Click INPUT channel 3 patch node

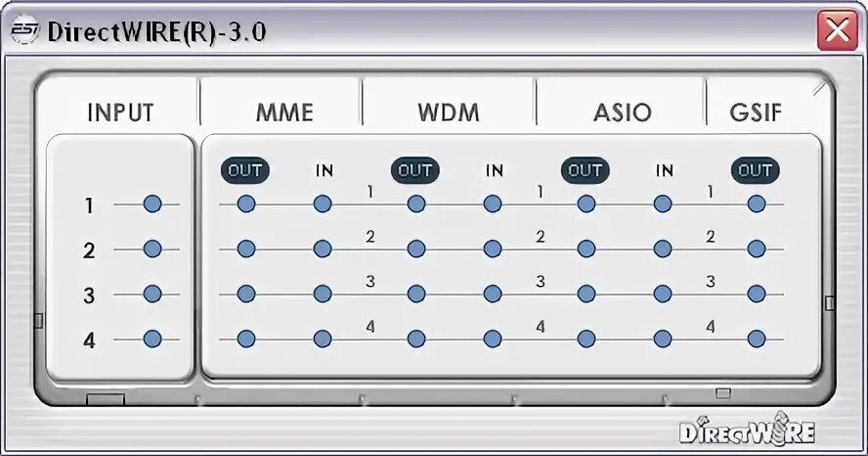point(152,294)
